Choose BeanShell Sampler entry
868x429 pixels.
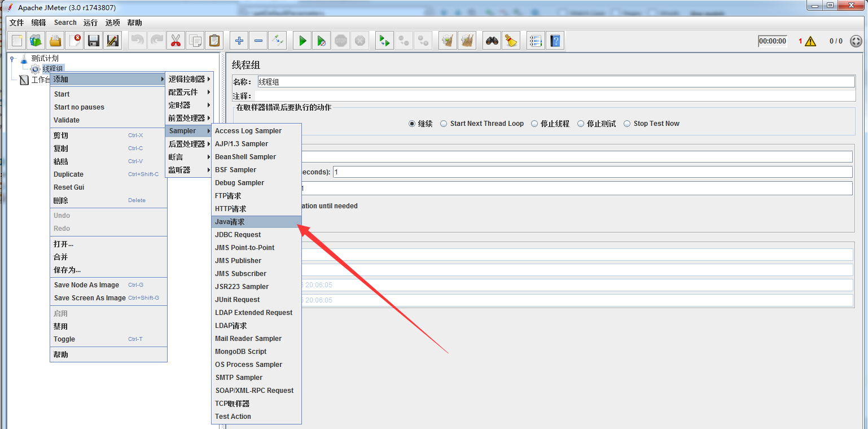[257, 157]
